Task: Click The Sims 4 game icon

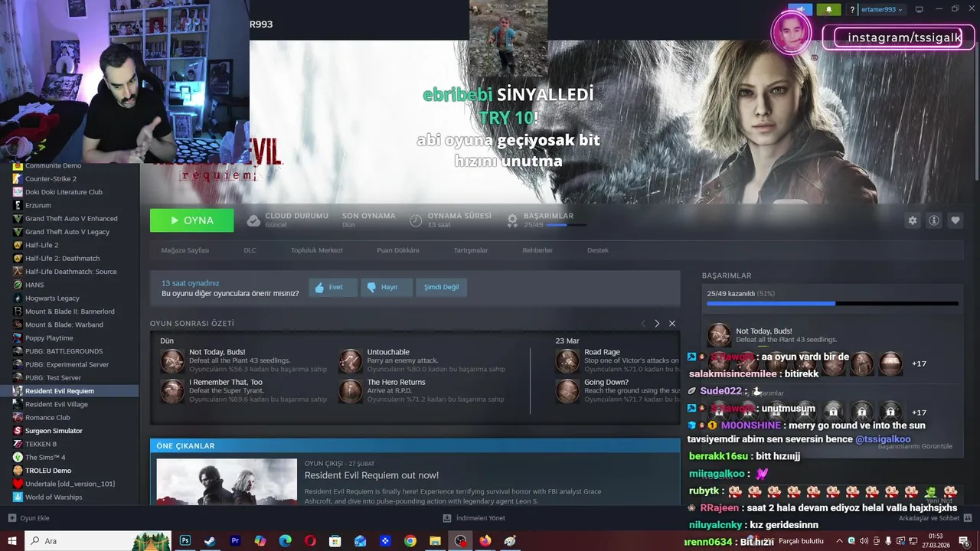Action: point(18,457)
